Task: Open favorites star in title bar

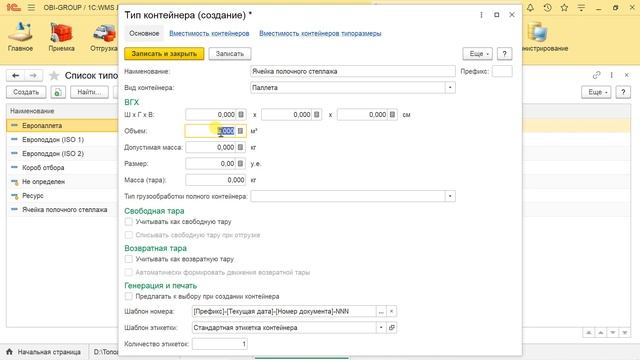Action: coord(564,7)
